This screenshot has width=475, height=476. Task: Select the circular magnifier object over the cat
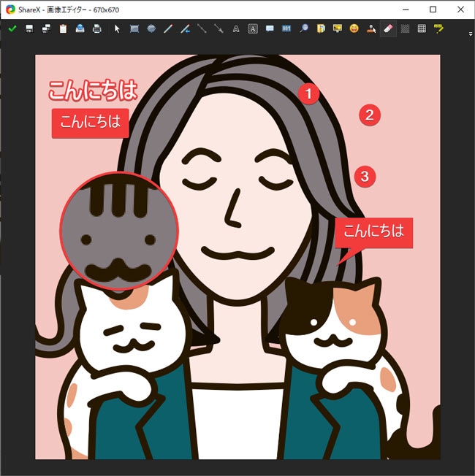119,231
